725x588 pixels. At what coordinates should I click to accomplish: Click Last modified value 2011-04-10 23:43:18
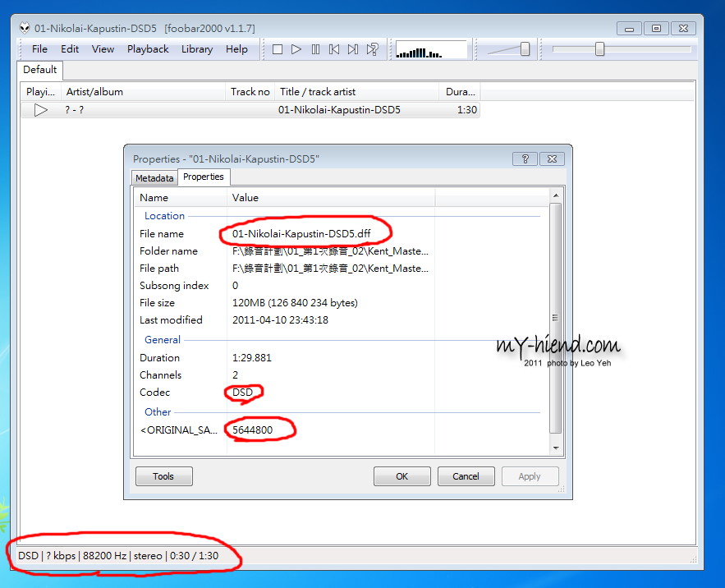(280, 319)
